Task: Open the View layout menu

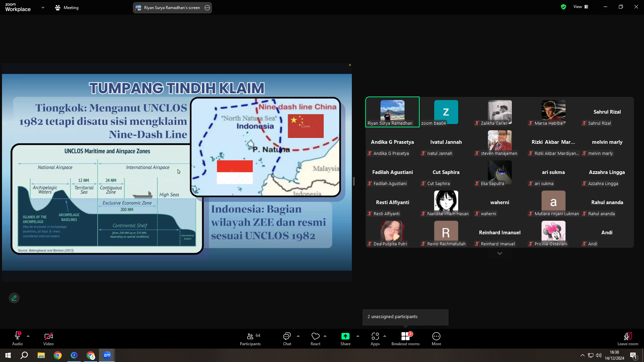Action: click(581, 7)
